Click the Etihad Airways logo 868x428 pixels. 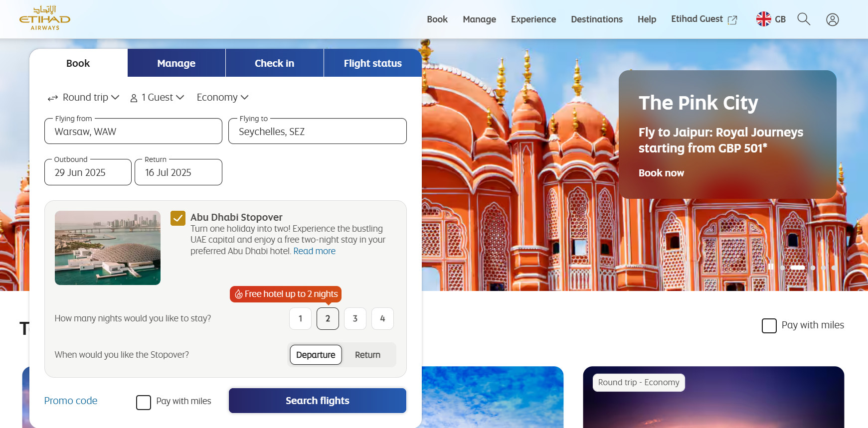(45, 18)
